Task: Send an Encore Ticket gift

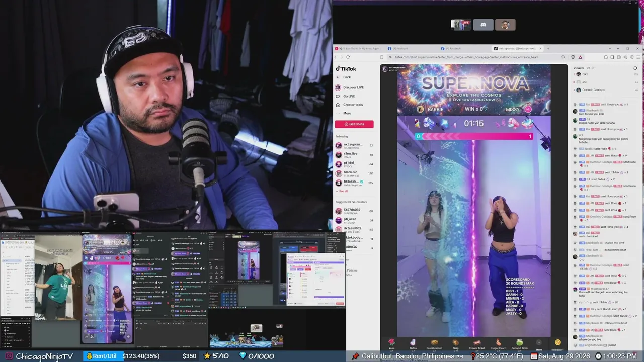Action: (477, 344)
